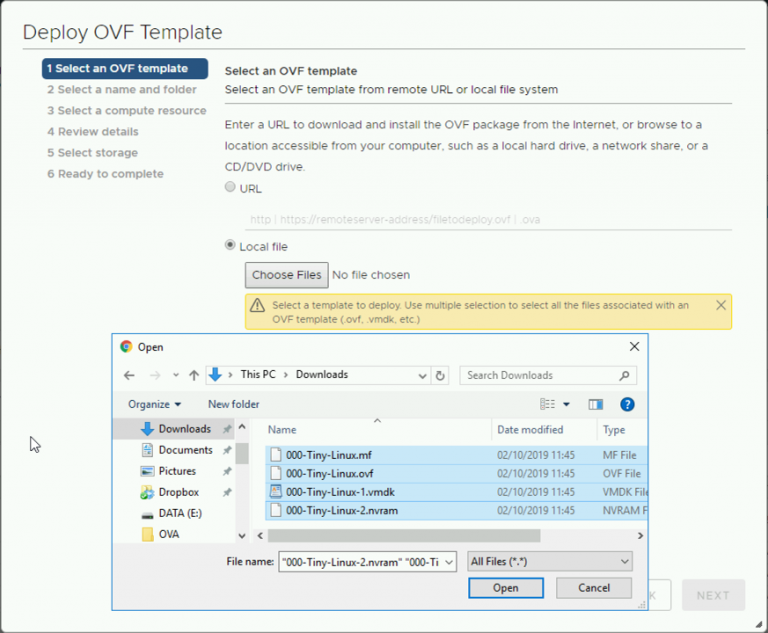Open the view options dropdown arrow
The image size is (768, 633).
[566, 404]
